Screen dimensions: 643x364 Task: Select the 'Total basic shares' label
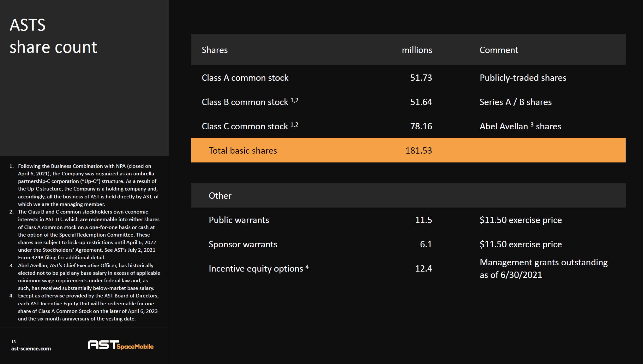243,150
